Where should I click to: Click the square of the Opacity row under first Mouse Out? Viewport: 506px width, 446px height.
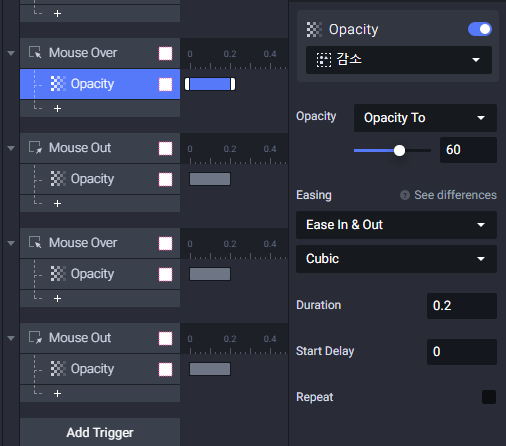[x=165, y=179]
